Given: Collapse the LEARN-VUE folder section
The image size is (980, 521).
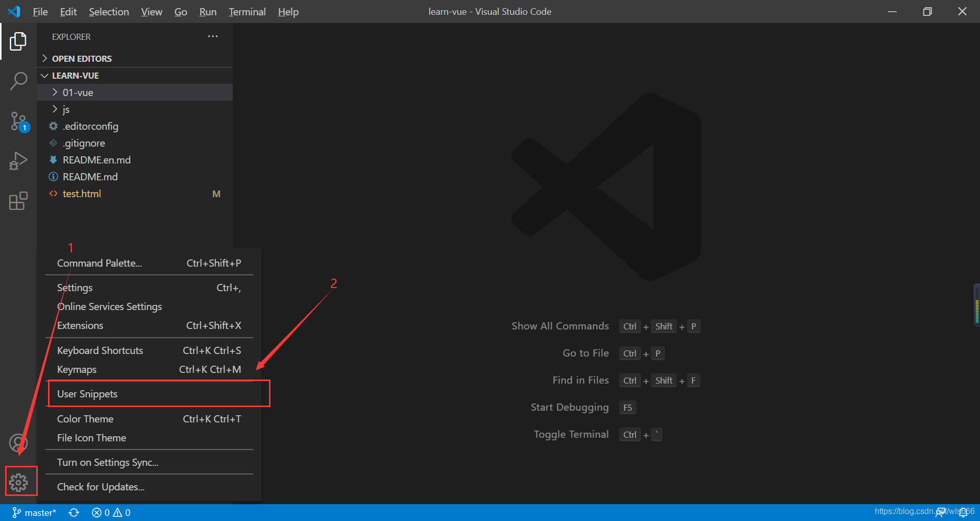Looking at the screenshot, I should [135, 76].
